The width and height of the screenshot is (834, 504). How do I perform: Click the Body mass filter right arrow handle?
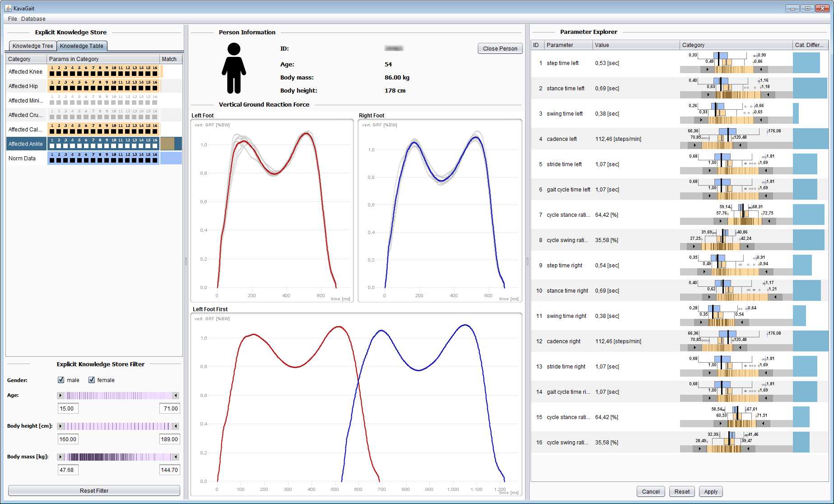click(x=176, y=457)
